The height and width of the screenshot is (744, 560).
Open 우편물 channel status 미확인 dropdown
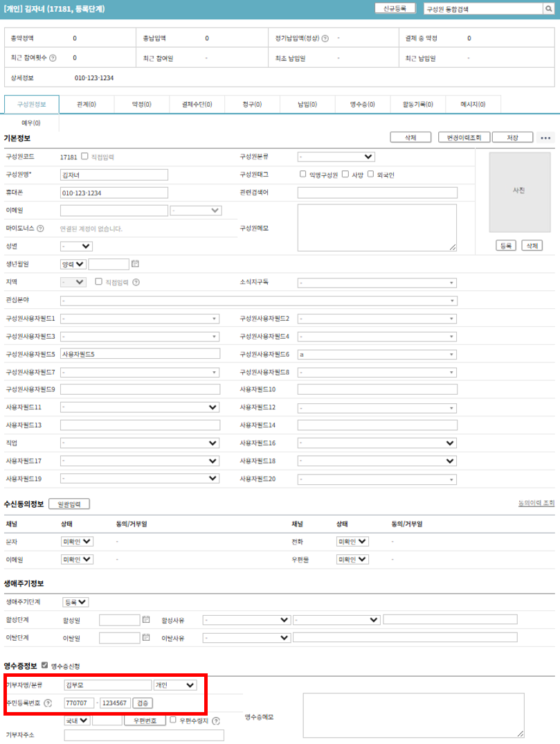352,560
